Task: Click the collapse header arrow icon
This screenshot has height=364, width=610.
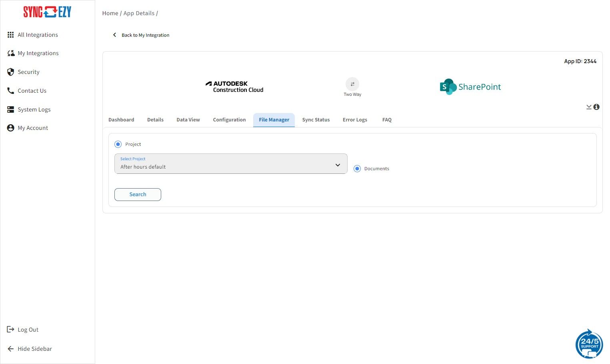Action: click(589, 107)
